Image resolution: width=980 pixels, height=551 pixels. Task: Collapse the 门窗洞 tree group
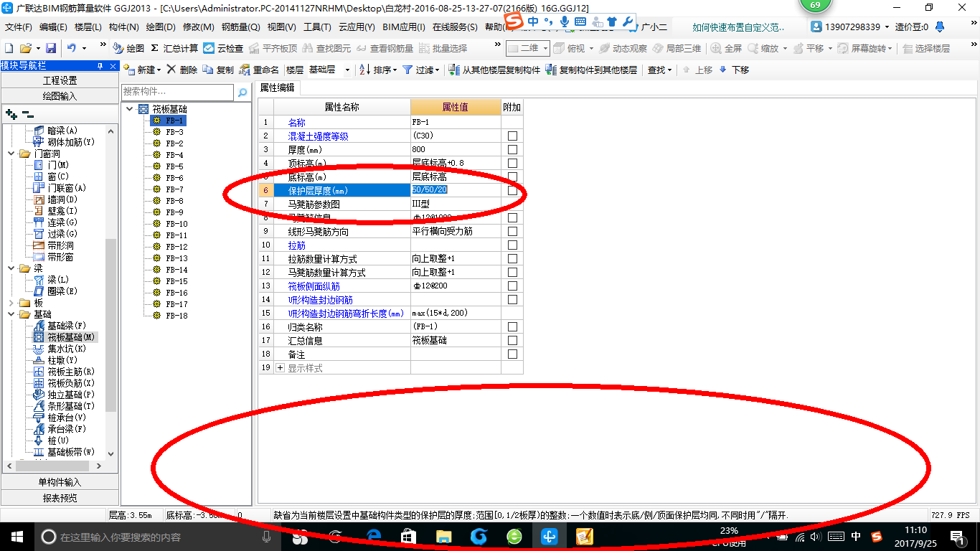pos(11,154)
